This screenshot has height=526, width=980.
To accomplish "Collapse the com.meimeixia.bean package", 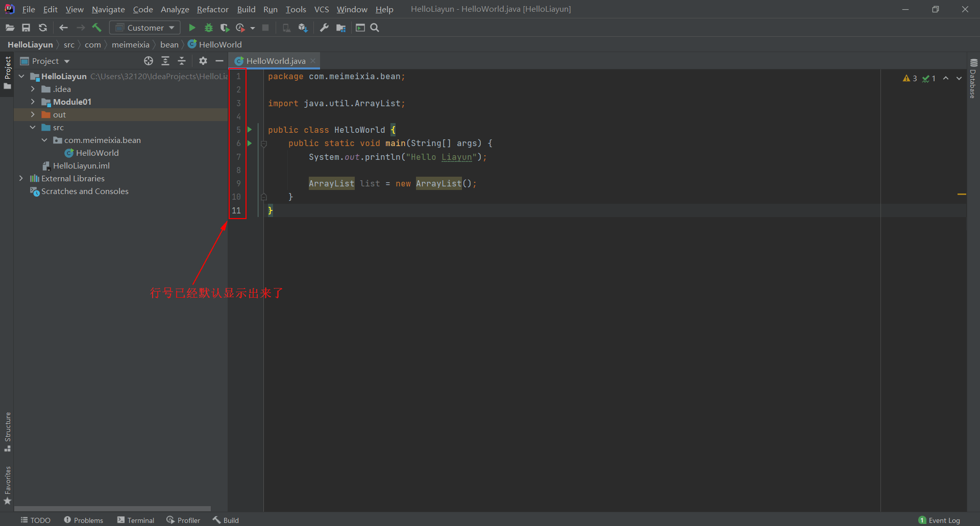I will coord(44,140).
